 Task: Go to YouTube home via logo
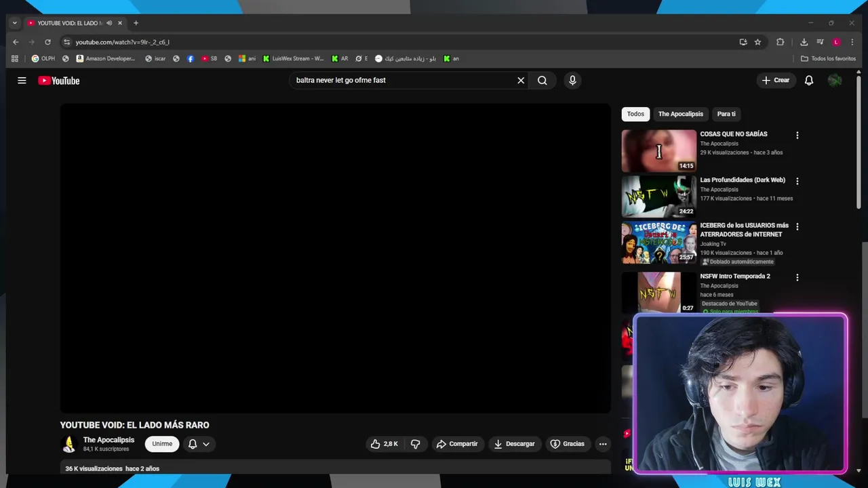pyautogui.click(x=59, y=81)
